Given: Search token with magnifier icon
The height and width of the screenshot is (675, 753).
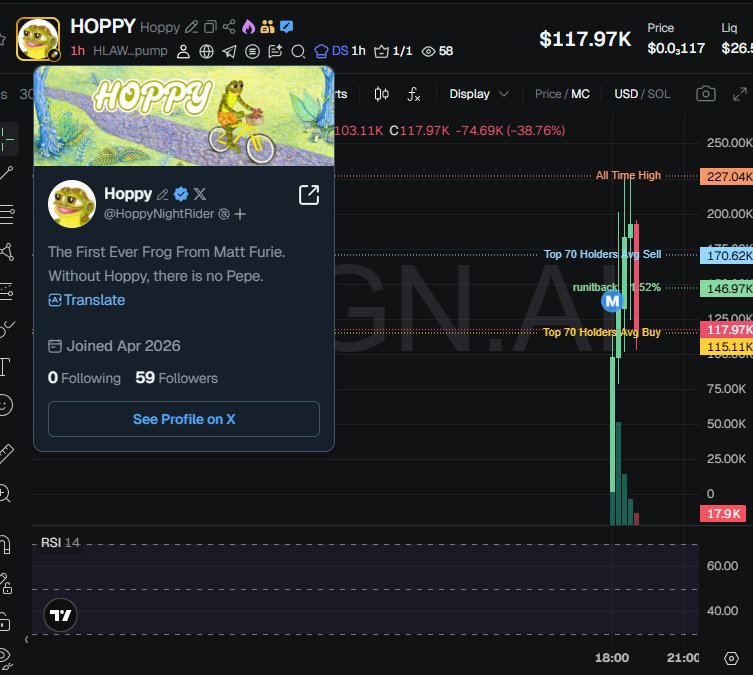Looking at the screenshot, I should pyautogui.click(x=298, y=51).
